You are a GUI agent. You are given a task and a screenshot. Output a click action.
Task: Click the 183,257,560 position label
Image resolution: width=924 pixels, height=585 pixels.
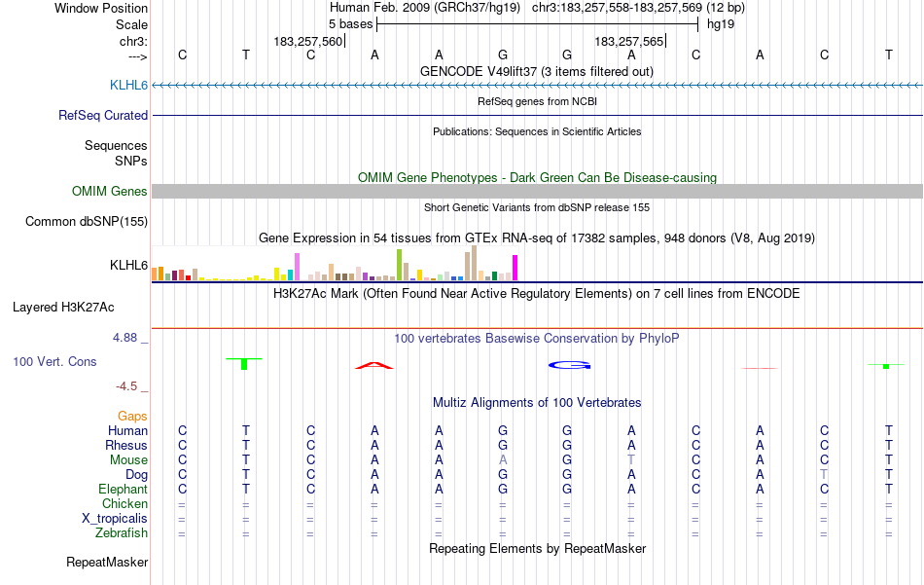[x=307, y=41]
